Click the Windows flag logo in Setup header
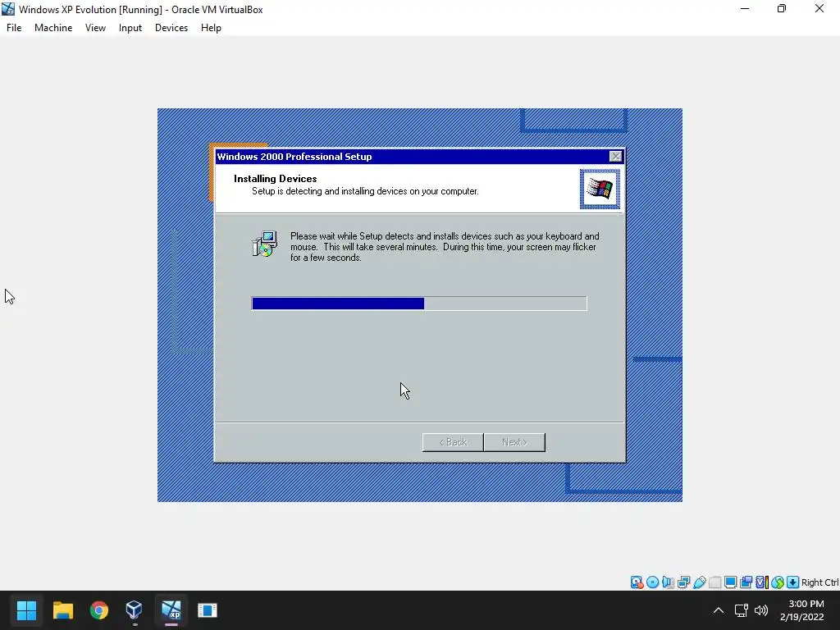The height and width of the screenshot is (630, 840). [x=600, y=189]
